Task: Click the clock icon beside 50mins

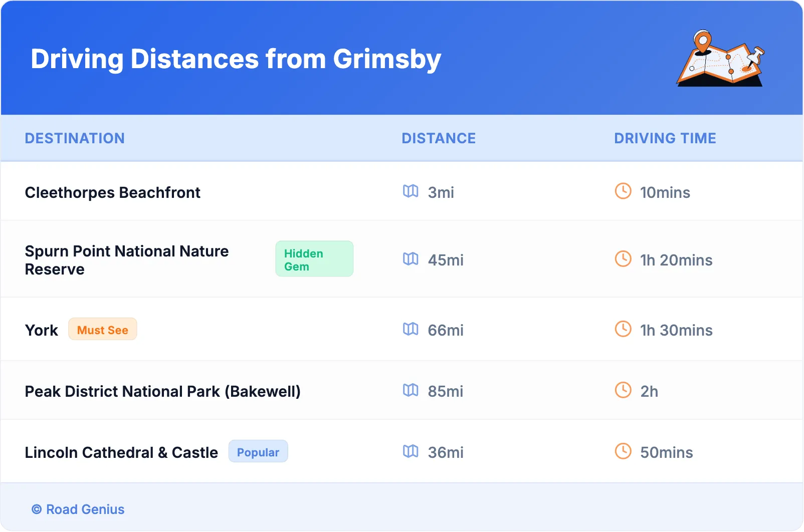Action: [623, 451]
